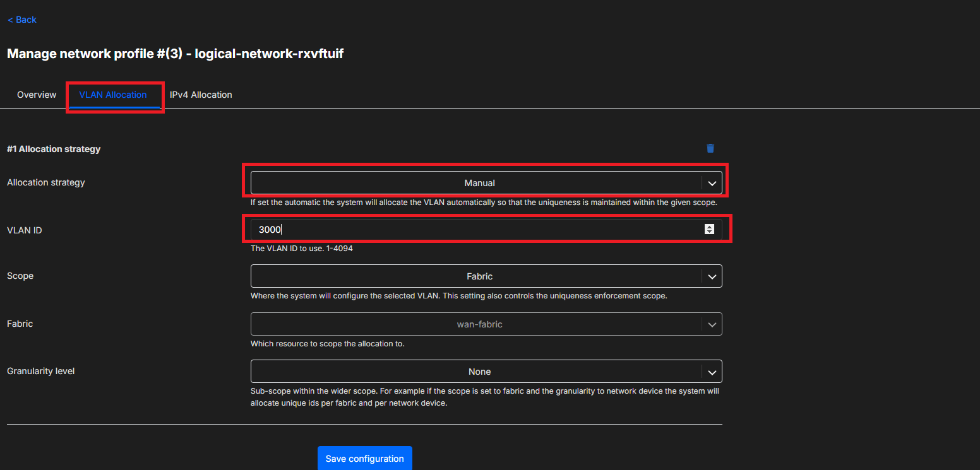Click the chevron arrow of Allocation strategy dropdown
Viewport: 980px width, 470px height.
(x=712, y=183)
